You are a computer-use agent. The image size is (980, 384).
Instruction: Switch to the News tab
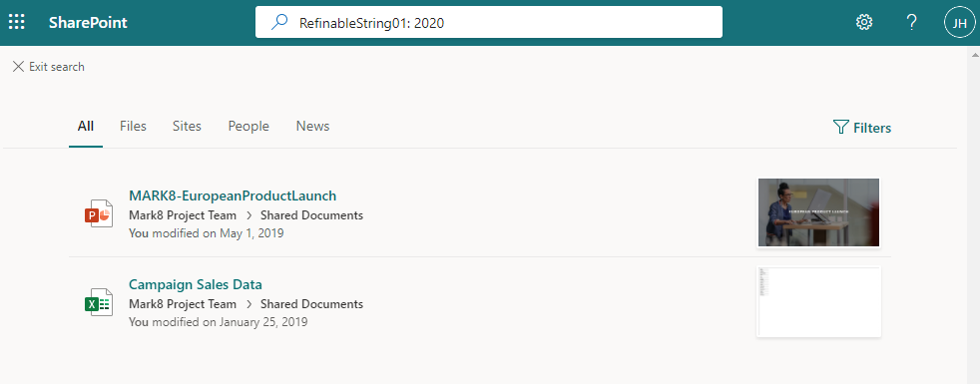coord(312,126)
